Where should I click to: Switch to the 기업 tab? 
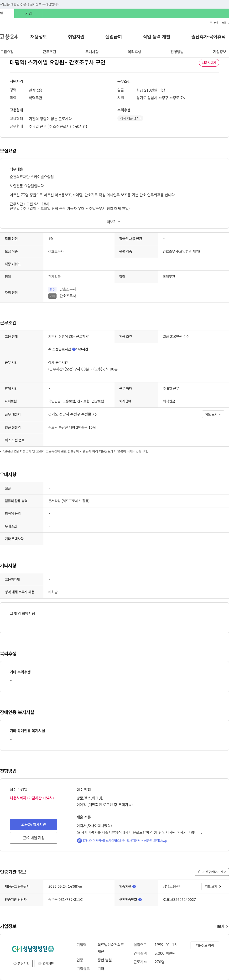tap(29, 13)
